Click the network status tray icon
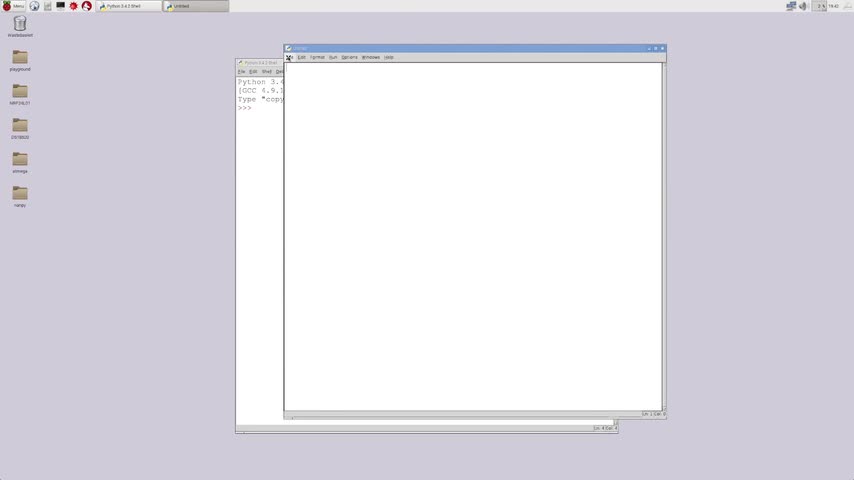This screenshot has height=480, width=854. coord(791,6)
